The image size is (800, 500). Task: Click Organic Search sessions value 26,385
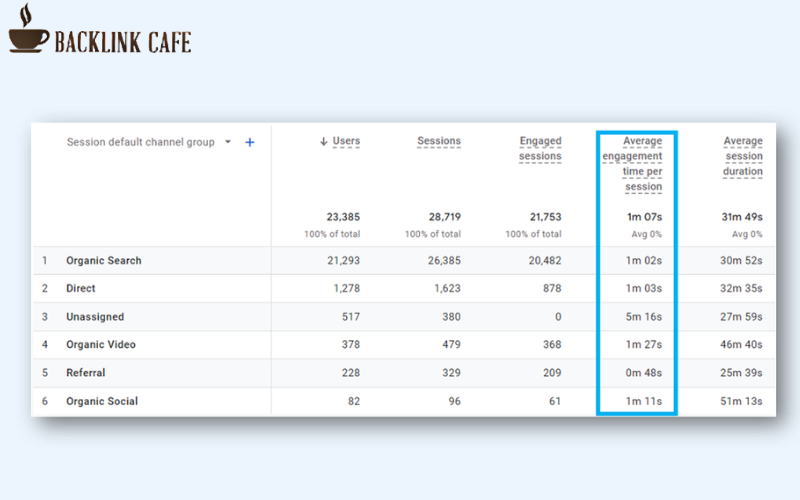tap(444, 261)
